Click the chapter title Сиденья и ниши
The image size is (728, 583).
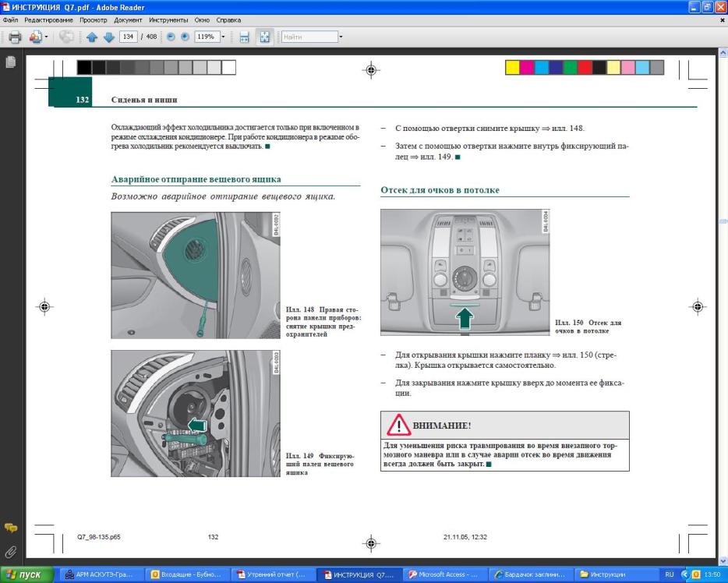[x=144, y=100]
